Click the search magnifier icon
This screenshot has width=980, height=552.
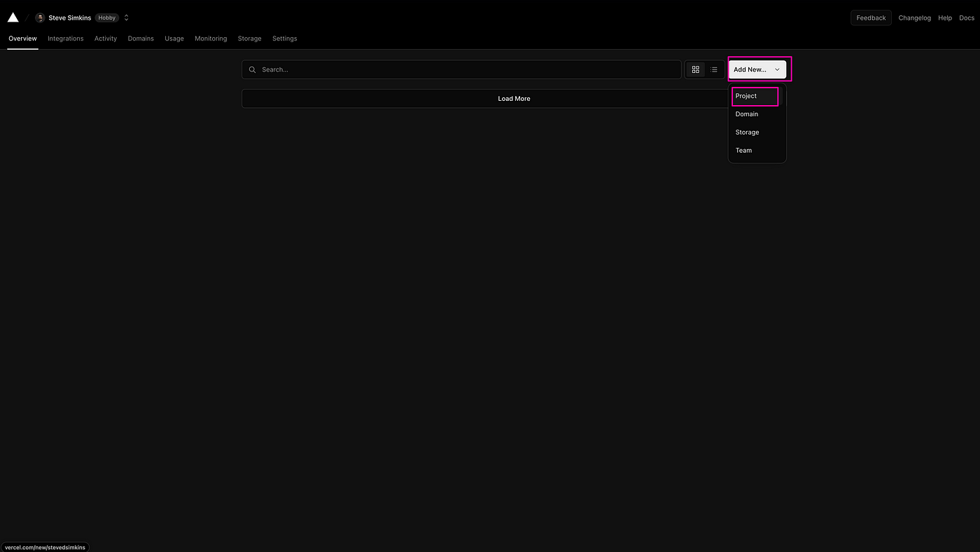(253, 69)
